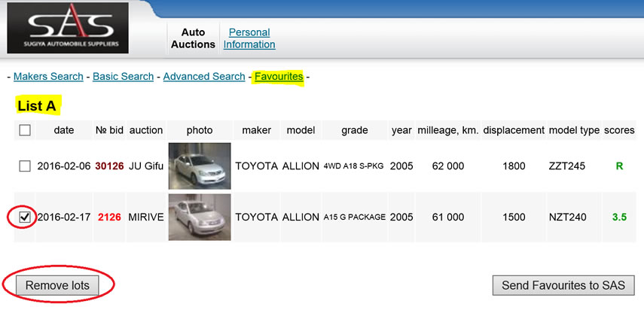Click the highlighted Favourites link

click(x=279, y=76)
